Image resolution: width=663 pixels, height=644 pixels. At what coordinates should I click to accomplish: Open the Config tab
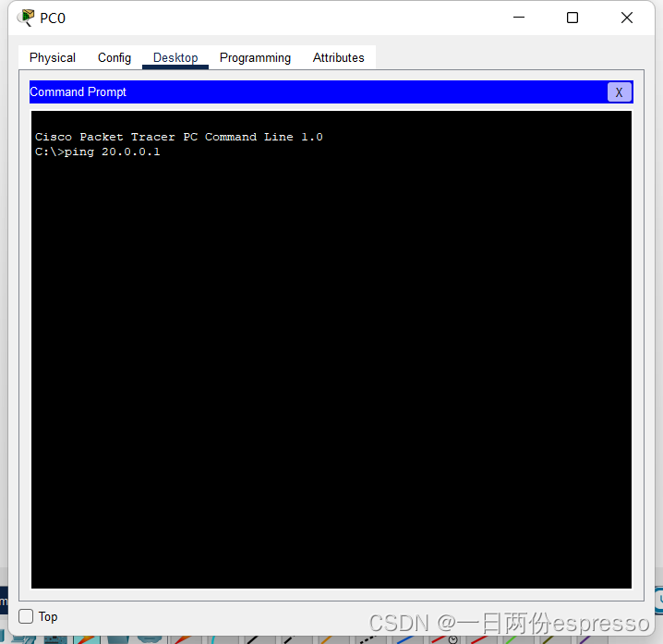click(115, 57)
